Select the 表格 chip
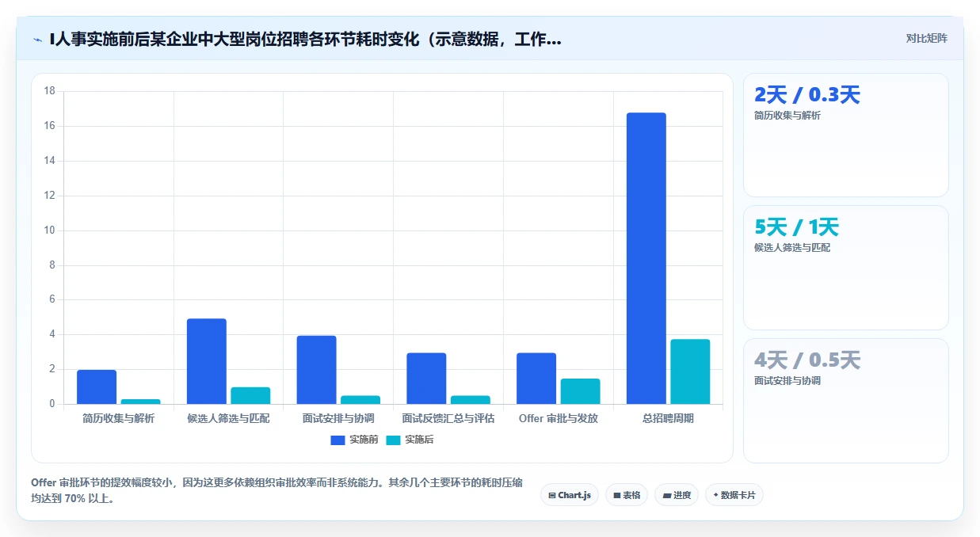Viewport: 980px width, 537px height. [x=626, y=495]
